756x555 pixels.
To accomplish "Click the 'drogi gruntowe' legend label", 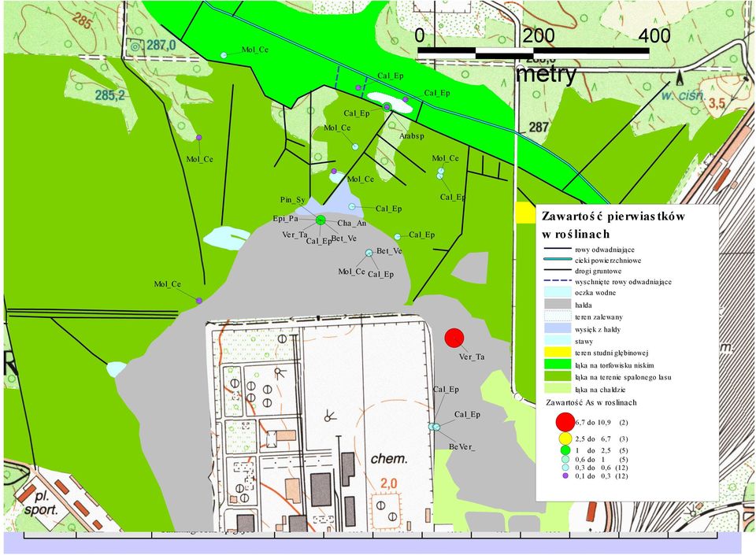I will click(x=598, y=271).
